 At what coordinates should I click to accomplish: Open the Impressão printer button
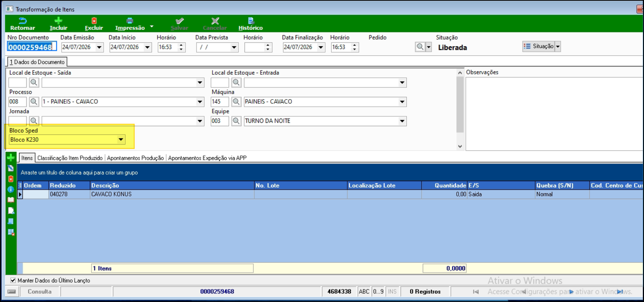click(x=130, y=24)
